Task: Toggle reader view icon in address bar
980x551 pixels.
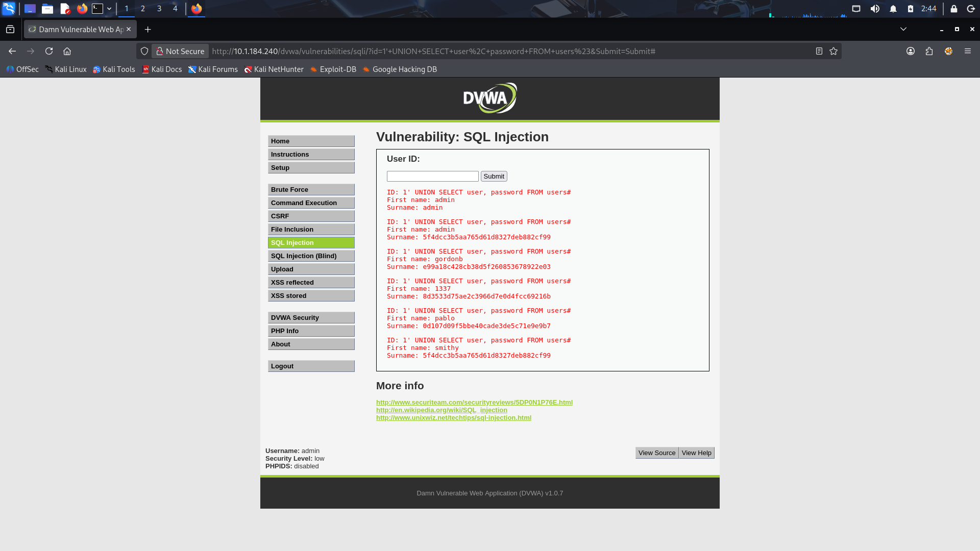Action: point(819,51)
